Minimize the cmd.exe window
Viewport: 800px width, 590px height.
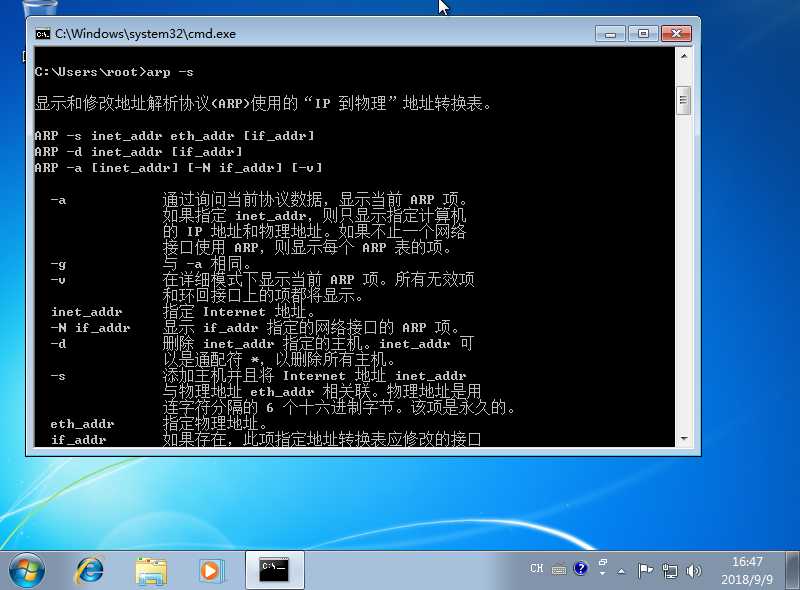[610, 34]
